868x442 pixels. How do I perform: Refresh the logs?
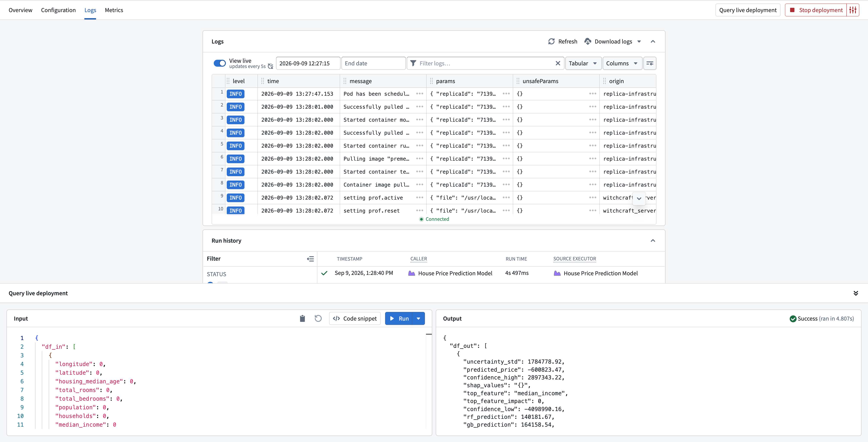coord(563,42)
